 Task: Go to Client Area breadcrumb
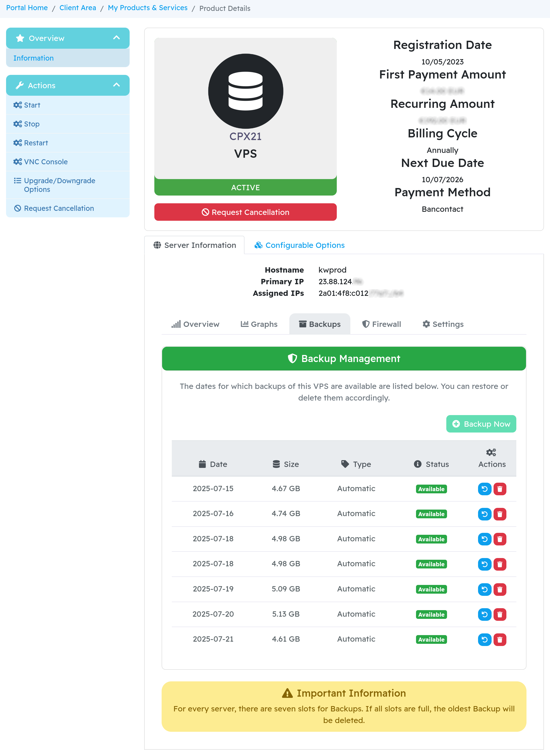point(78,8)
